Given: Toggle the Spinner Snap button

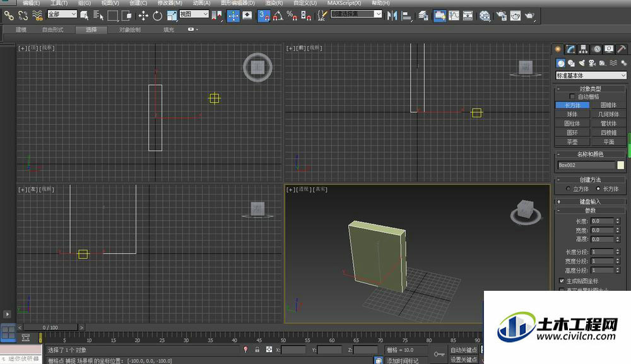Looking at the screenshot, I should (x=306, y=16).
